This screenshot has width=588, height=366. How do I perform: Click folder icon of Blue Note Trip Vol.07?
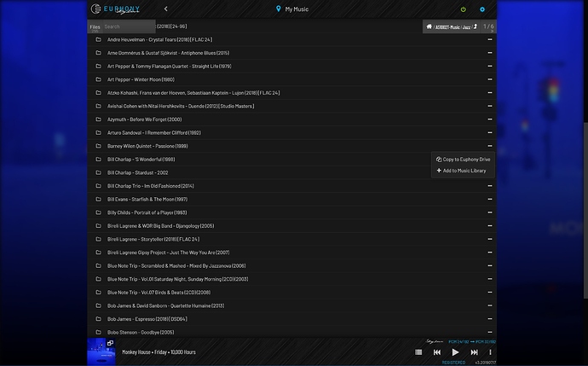98,293
